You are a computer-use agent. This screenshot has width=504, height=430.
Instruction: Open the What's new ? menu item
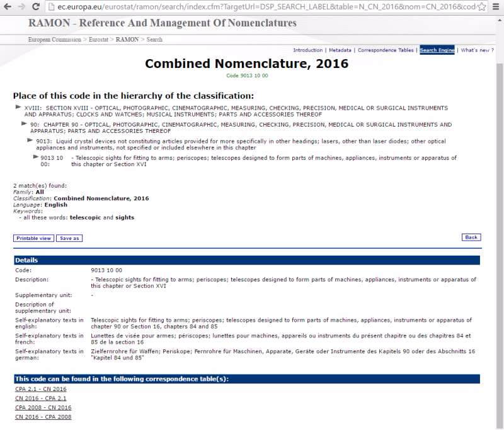tap(477, 50)
